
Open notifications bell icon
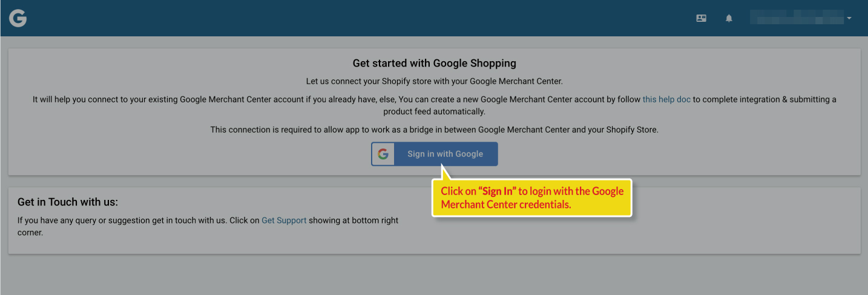coord(729,18)
